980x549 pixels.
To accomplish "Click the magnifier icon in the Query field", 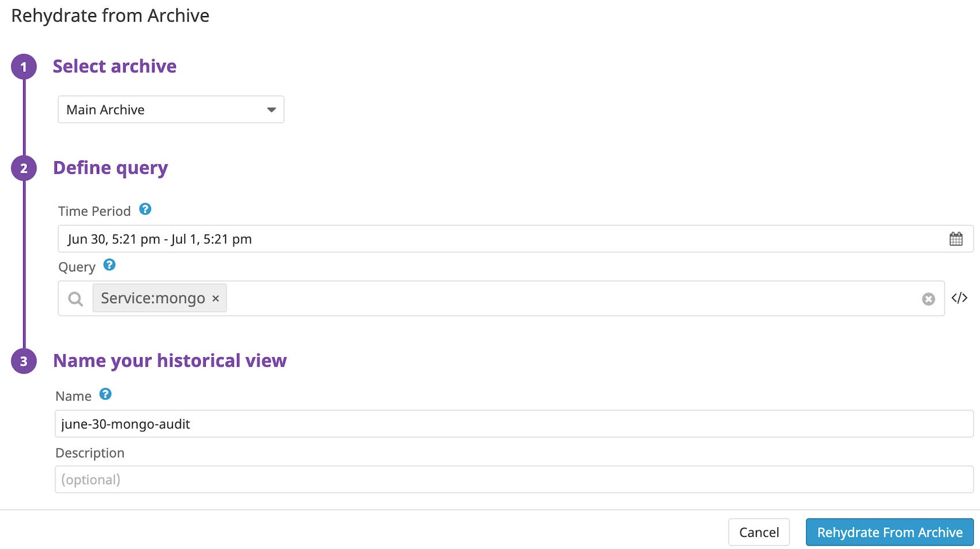I will point(75,298).
